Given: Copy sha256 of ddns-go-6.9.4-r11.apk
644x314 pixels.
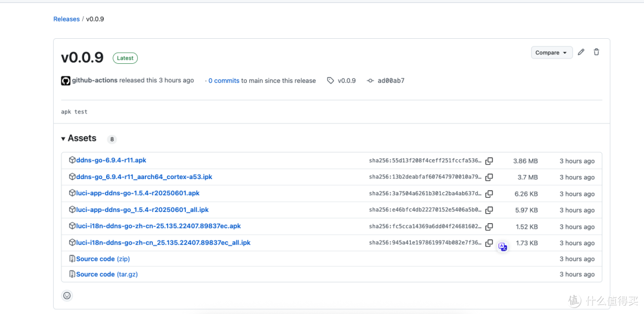Looking at the screenshot, I should tap(489, 161).
